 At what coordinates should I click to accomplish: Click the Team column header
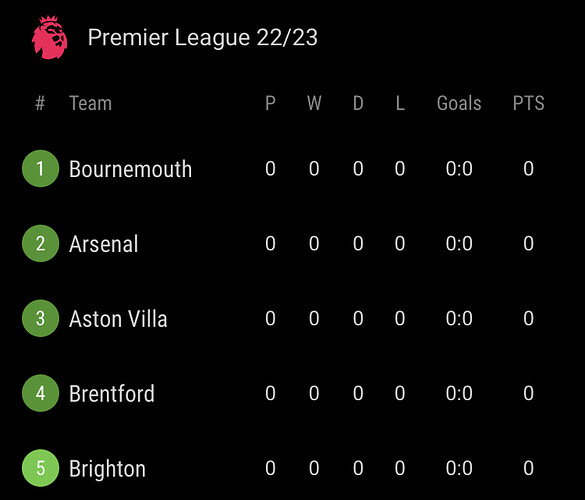[x=91, y=103]
